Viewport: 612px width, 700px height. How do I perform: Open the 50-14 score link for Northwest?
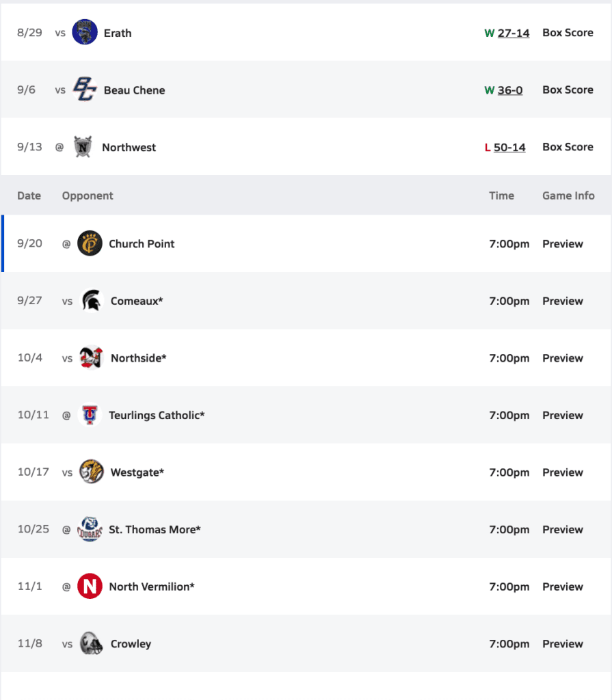coord(509,147)
